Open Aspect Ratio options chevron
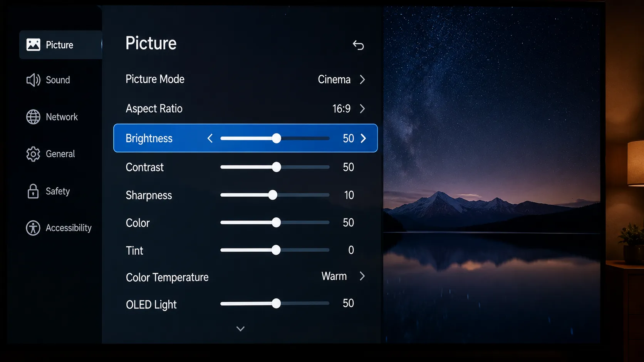644x362 pixels. pyautogui.click(x=362, y=109)
